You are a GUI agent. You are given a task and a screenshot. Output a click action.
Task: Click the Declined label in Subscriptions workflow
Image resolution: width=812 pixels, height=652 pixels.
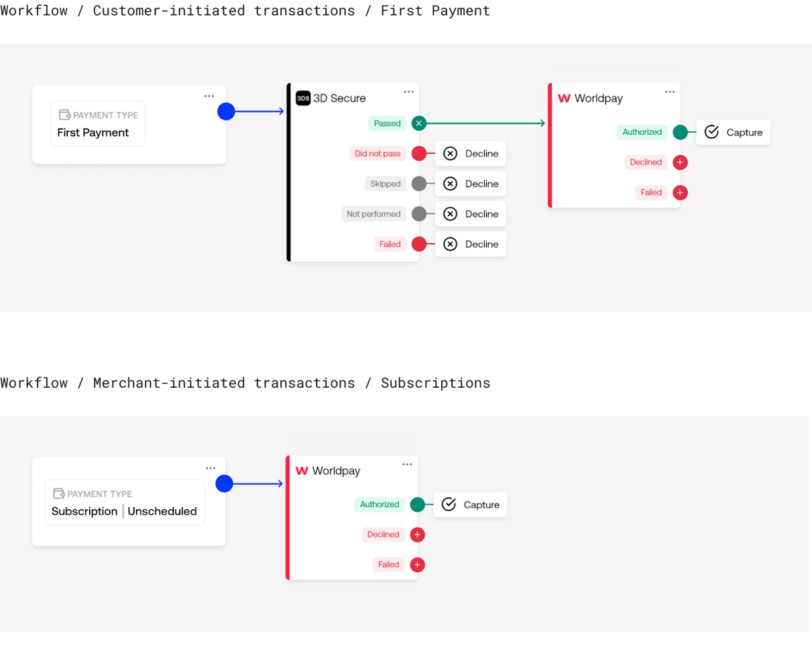point(384,535)
